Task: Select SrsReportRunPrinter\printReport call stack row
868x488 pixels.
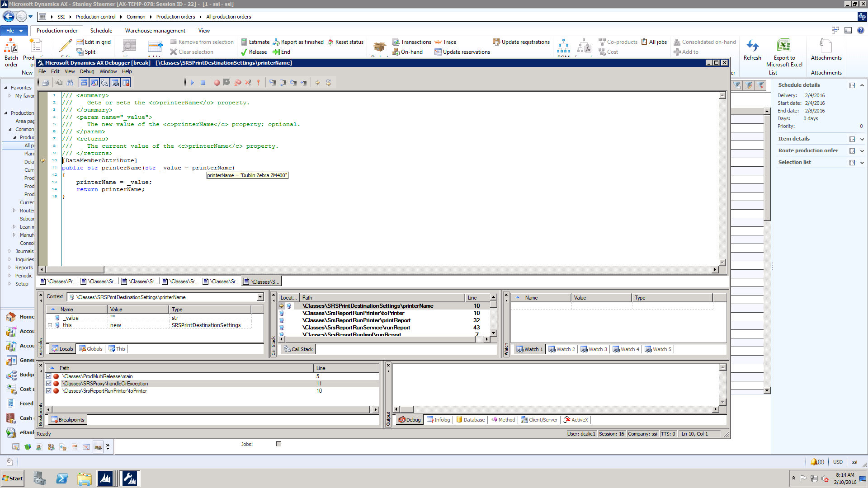Action: pyautogui.click(x=356, y=320)
